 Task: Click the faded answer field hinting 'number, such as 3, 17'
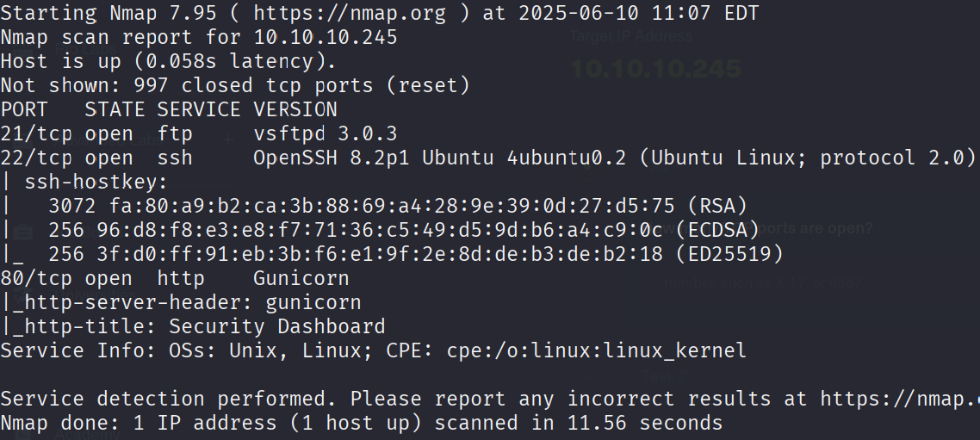click(762, 282)
